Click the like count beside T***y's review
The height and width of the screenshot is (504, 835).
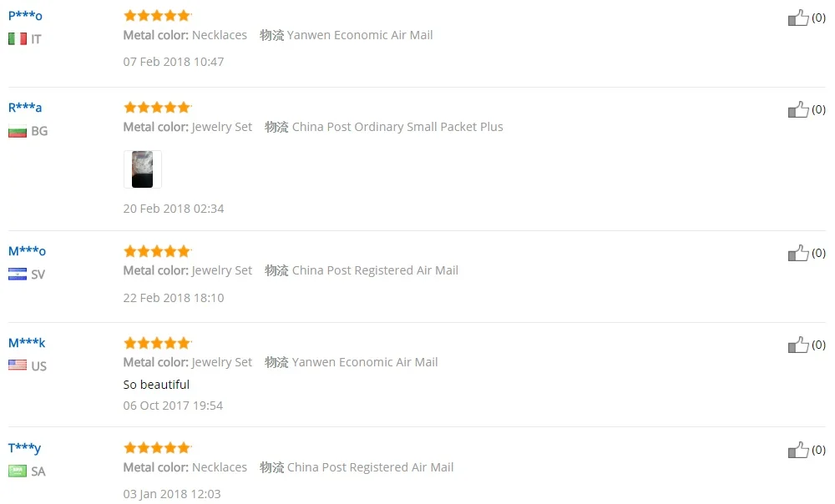(818, 450)
